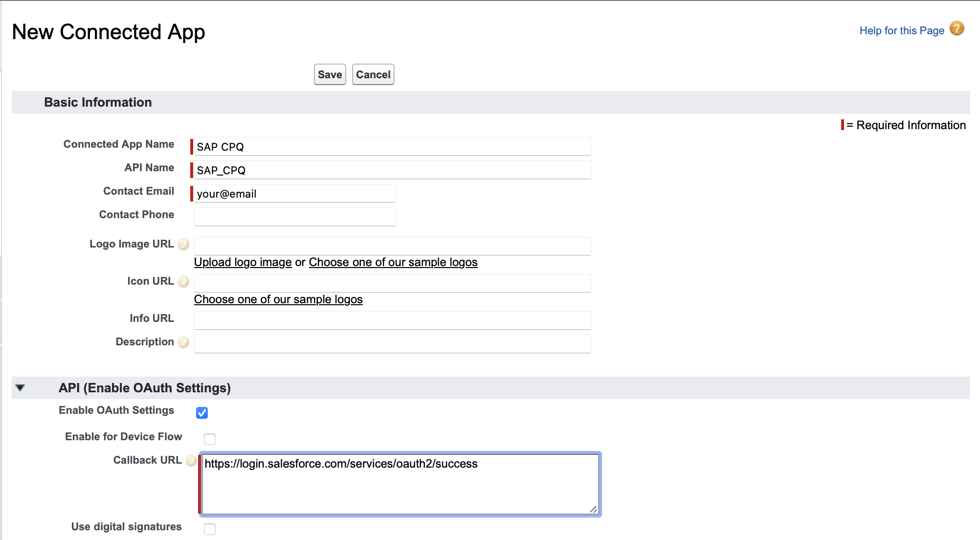The image size is (980, 540).
Task: Click help icon next to Logo Image URL
Action: pyautogui.click(x=183, y=245)
